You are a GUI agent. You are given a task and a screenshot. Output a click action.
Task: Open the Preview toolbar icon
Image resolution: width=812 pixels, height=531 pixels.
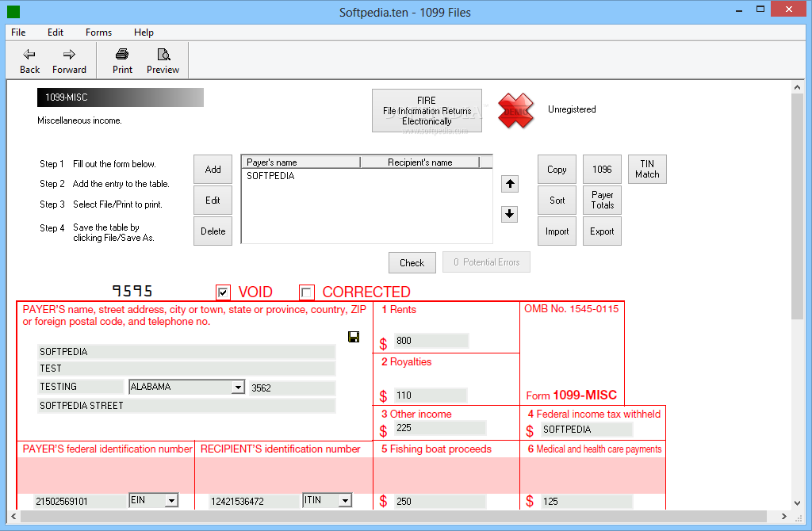coord(163,54)
